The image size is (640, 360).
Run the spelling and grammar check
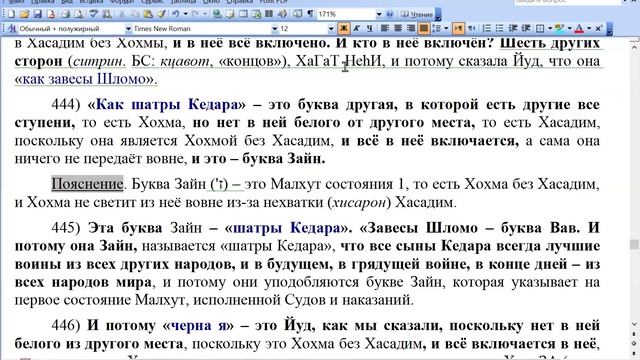coord(93,14)
